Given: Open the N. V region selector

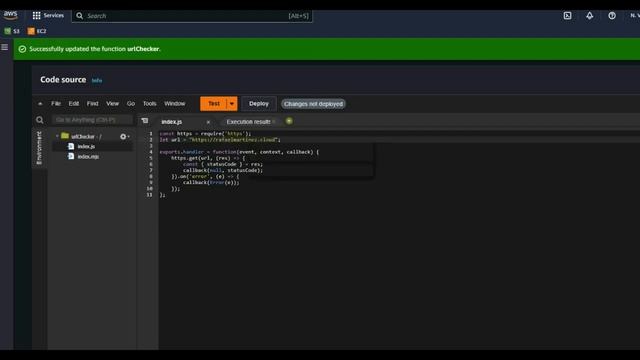Looking at the screenshot, I should pos(635,16).
